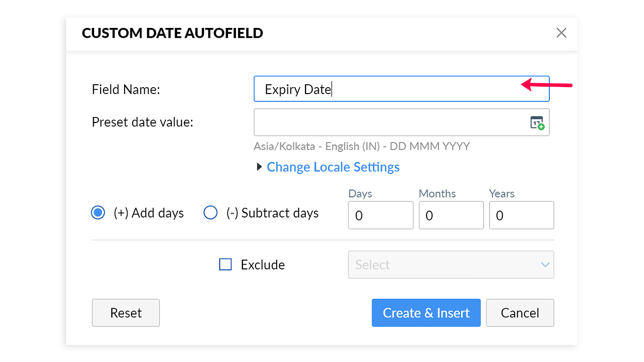This screenshot has width=644, height=362.
Task: Click the Months number field
Action: click(451, 216)
